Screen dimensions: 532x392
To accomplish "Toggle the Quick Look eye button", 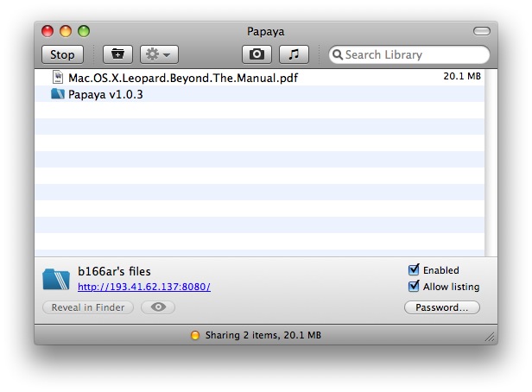I will tap(158, 307).
